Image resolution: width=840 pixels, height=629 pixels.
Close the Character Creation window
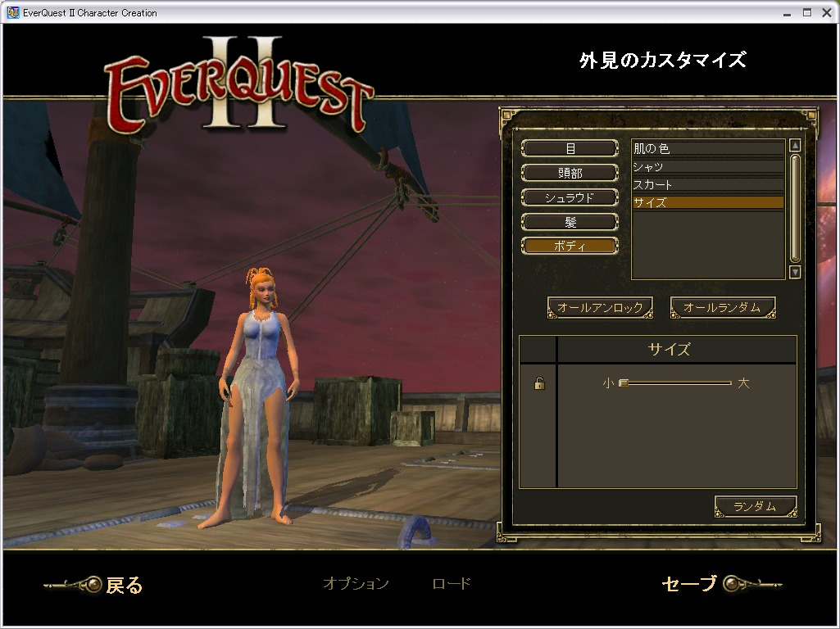tap(827, 13)
